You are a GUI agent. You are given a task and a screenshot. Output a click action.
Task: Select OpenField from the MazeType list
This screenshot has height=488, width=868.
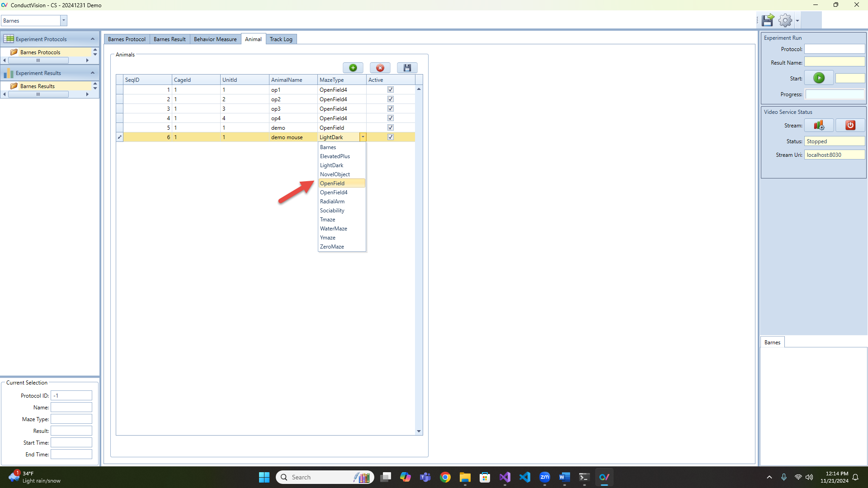pos(332,183)
